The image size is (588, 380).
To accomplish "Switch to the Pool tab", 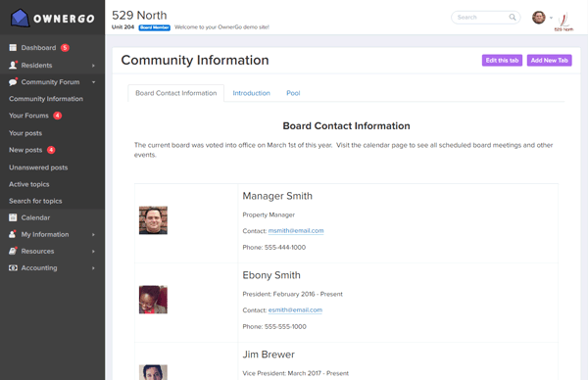I will [293, 93].
